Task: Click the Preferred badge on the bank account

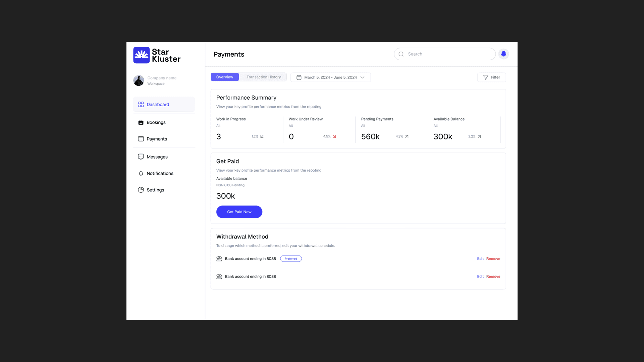Action: click(291, 259)
